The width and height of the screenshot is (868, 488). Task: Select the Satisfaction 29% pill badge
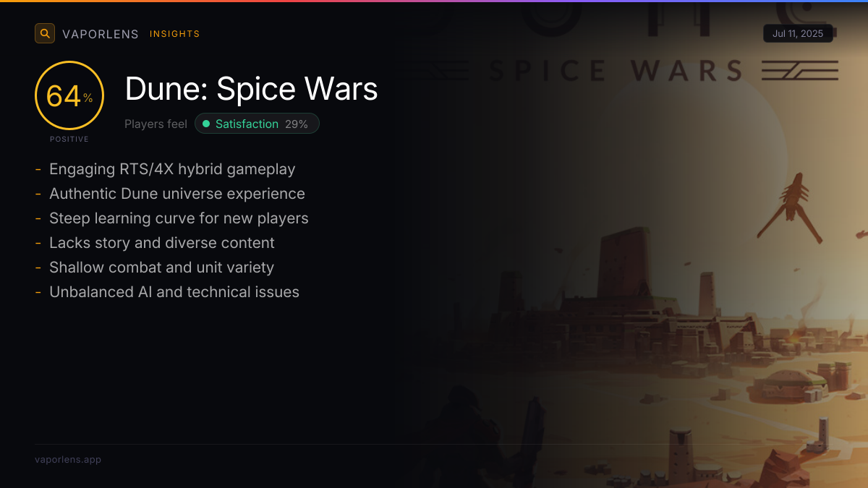click(x=257, y=124)
